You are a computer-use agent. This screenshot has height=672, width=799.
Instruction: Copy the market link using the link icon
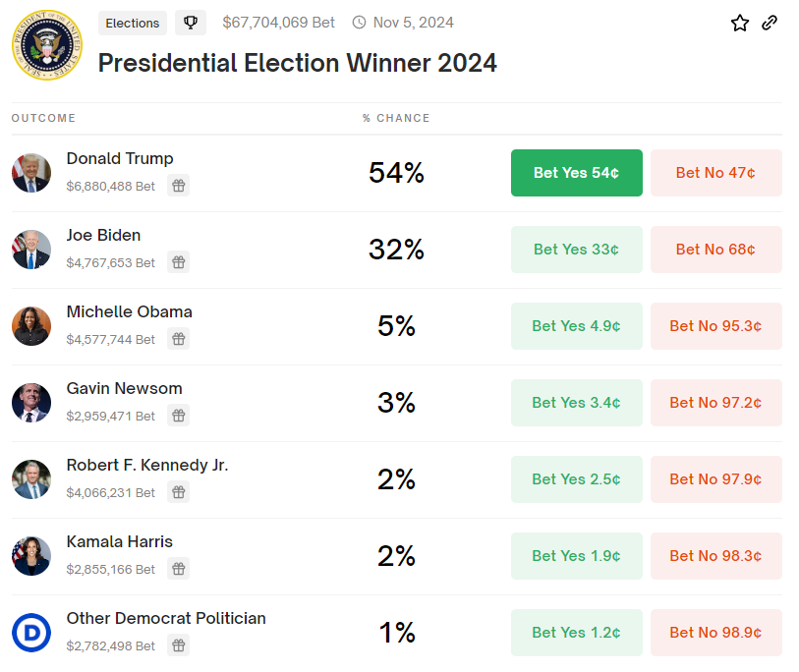pos(770,23)
